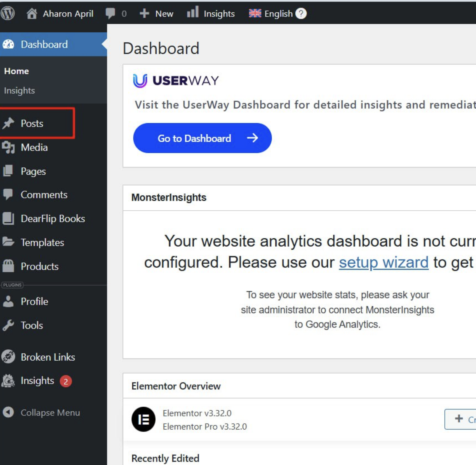Screen dimensions: 476x465
Task: Click the Dashboard gauge icon in sidebar
Action: click(x=8, y=44)
